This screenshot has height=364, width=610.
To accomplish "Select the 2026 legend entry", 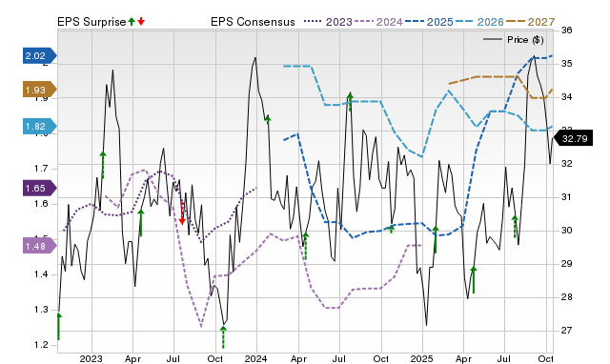I will pos(479,22).
